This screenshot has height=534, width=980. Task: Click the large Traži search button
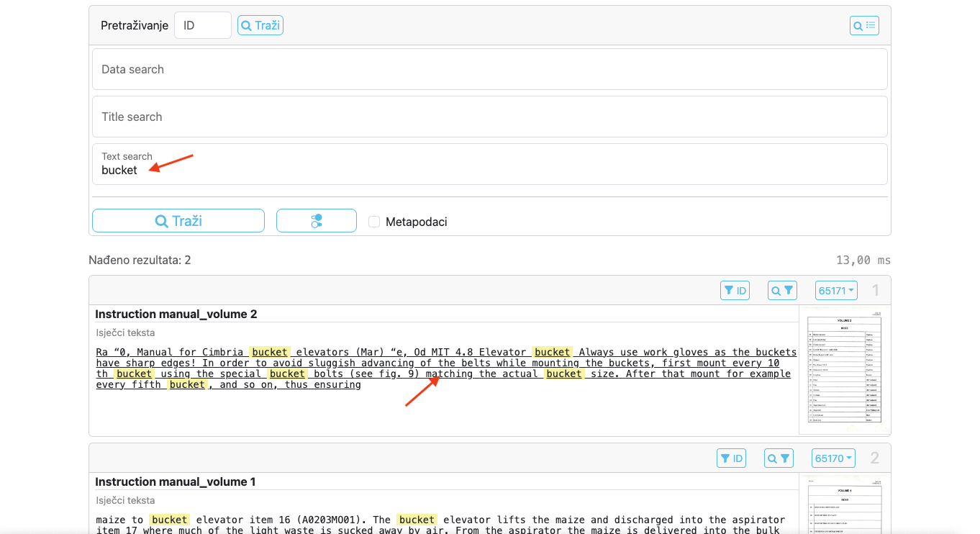[178, 221]
